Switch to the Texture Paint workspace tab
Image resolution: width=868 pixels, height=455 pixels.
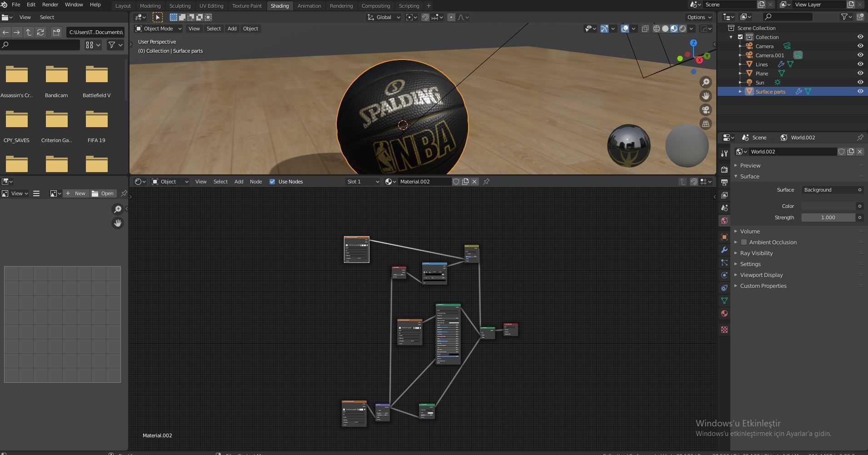(x=247, y=6)
